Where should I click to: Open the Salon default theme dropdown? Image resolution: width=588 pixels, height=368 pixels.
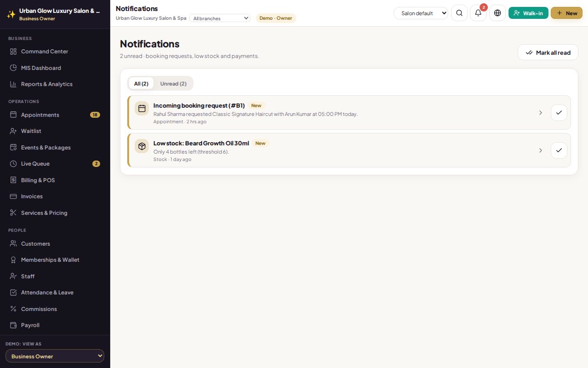(x=421, y=13)
